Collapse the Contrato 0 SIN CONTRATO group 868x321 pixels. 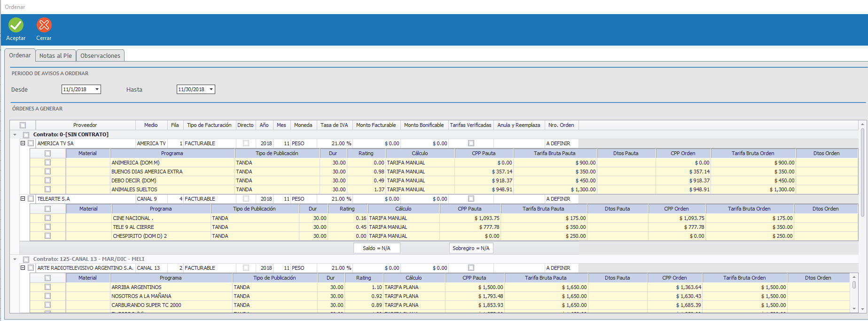(15, 135)
